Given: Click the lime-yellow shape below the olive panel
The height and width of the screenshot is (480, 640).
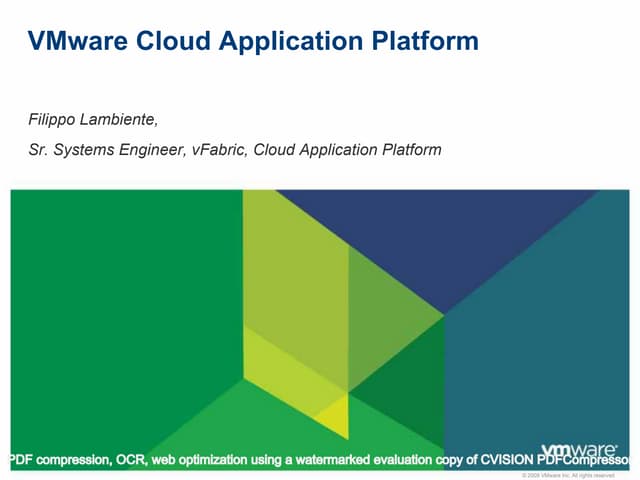Looking at the screenshot, I should pyautogui.click(x=290, y=360).
